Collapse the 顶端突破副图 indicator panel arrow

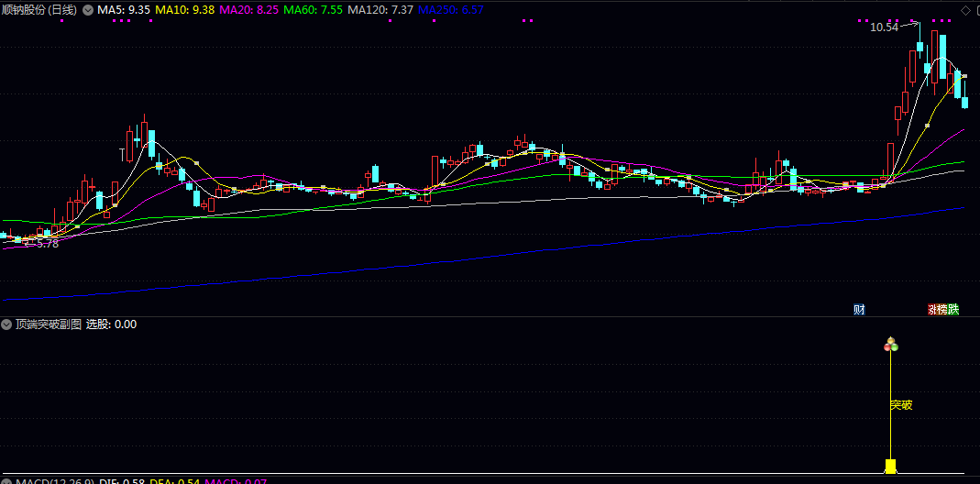tap(6, 324)
